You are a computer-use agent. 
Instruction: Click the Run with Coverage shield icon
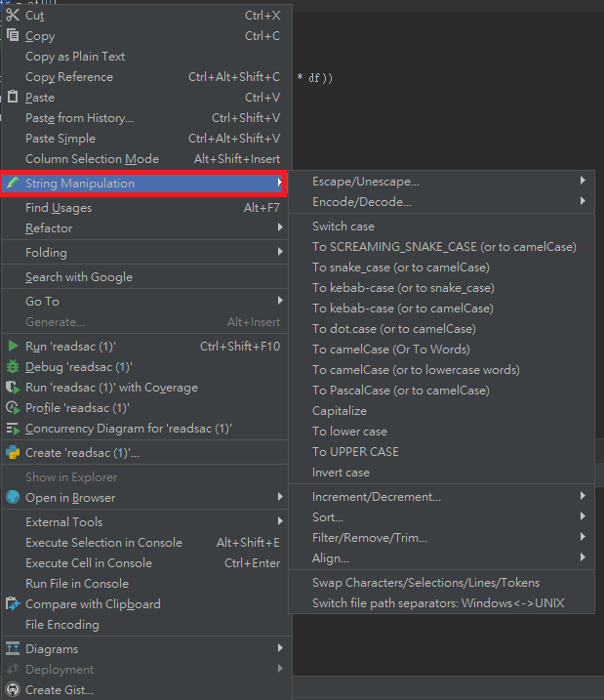(13, 388)
